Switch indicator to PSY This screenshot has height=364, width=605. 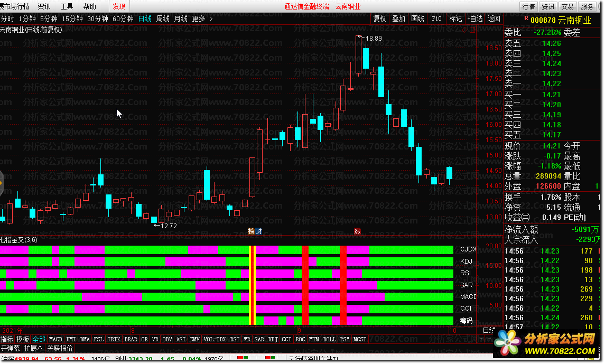tap(345, 339)
